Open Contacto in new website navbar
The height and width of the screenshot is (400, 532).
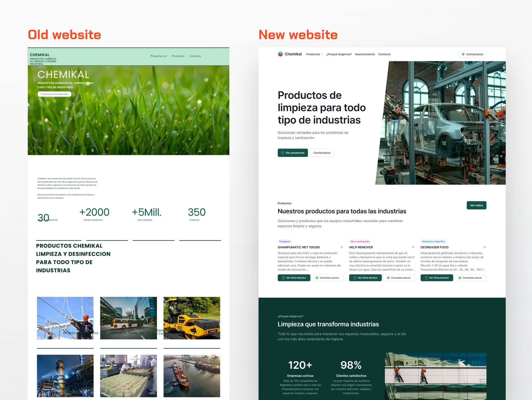(384, 54)
